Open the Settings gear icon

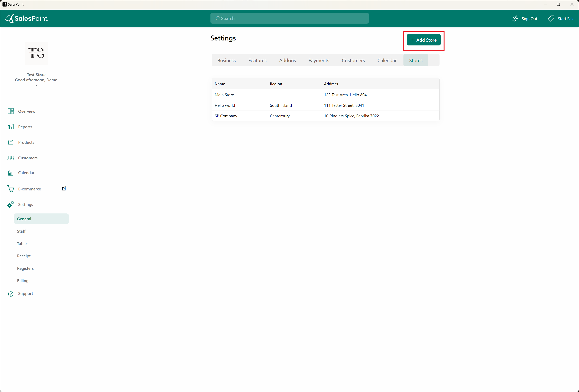tap(11, 204)
